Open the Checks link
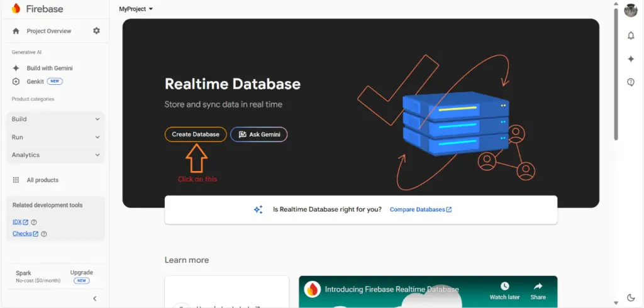644x308 pixels. pos(25,234)
